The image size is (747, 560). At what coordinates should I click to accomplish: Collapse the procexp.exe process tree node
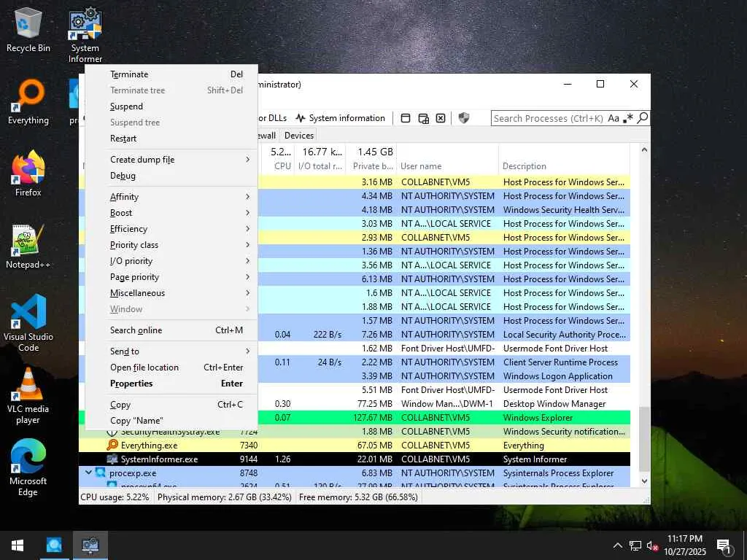click(88, 472)
